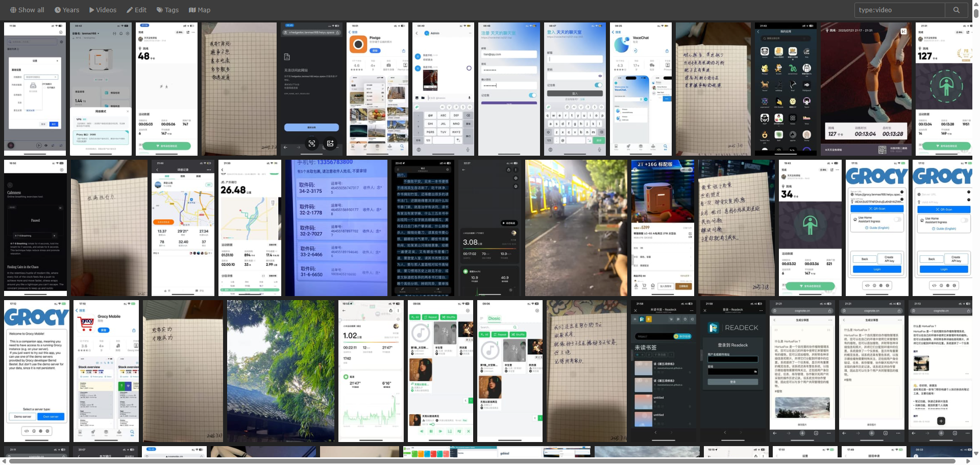Open the dark browser error page thumbnail
Screen dimensions: 980x465
click(311, 89)
